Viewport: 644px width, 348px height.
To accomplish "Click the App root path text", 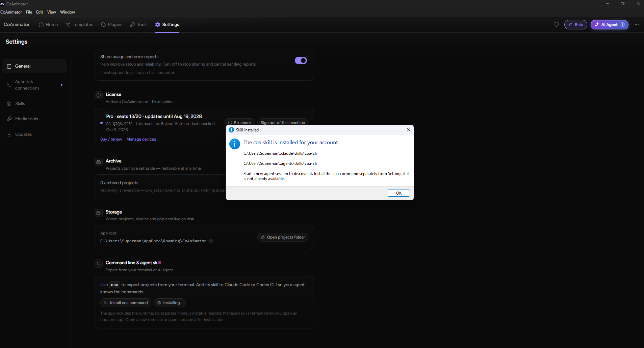I will tap(153, 241).
